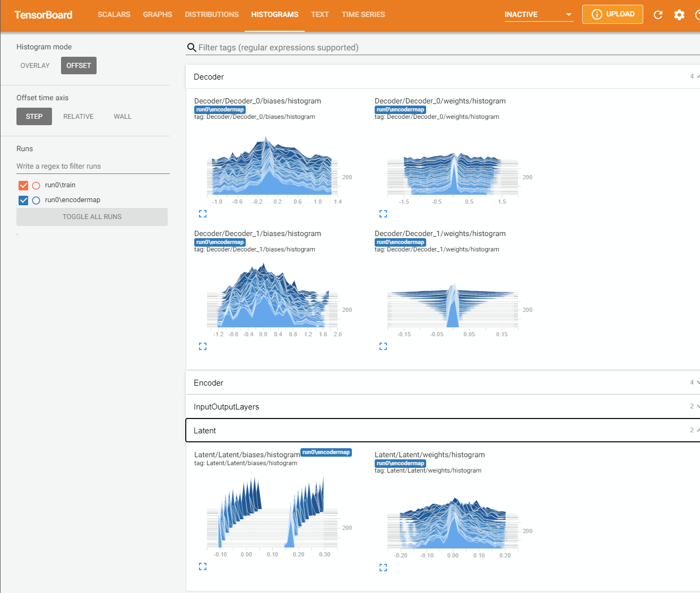The height and width of the screenshot is (593, 700).
Task: Click the Decoder/Decoder_0/biases/histogram title
Action: click(257, 101)
